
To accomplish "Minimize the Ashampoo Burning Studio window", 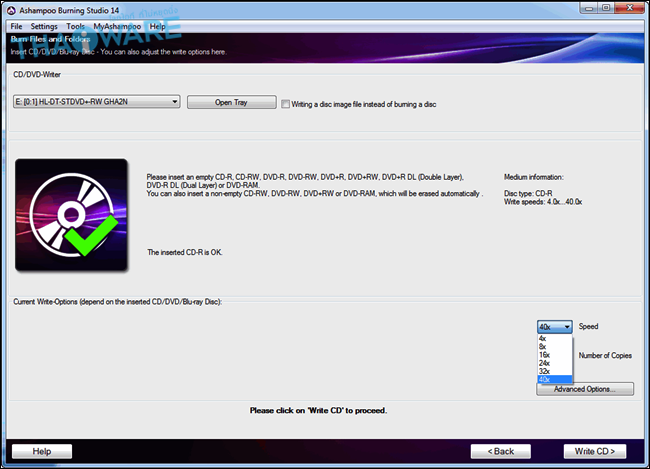I will click(x=589, y=8).
